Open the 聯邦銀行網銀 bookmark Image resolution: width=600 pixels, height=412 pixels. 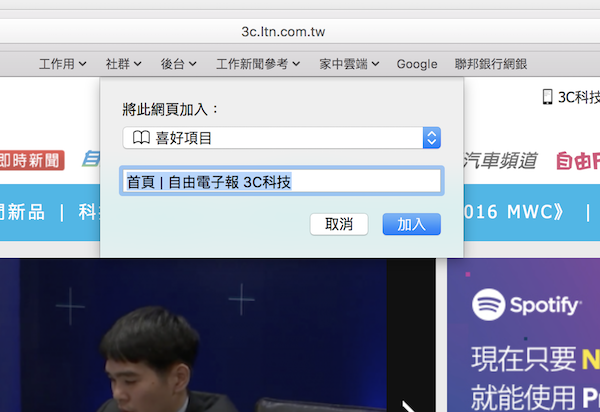[x=490, y=64]
